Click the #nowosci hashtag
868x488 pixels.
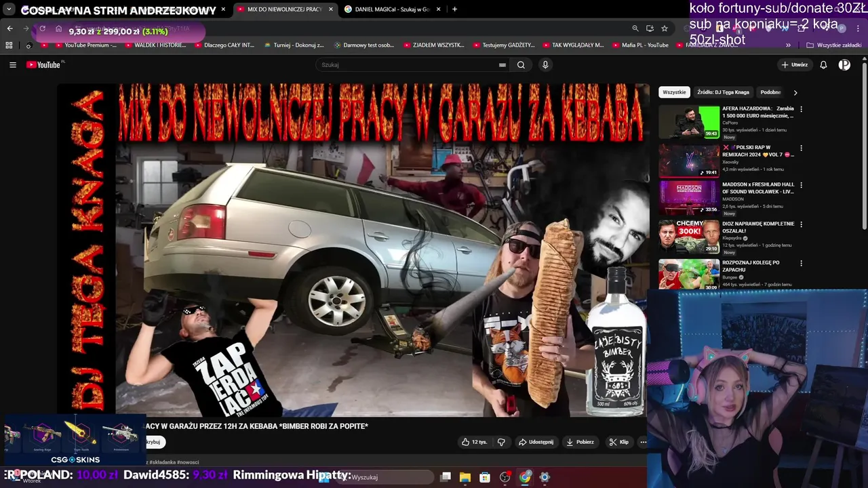coord(188,462)
